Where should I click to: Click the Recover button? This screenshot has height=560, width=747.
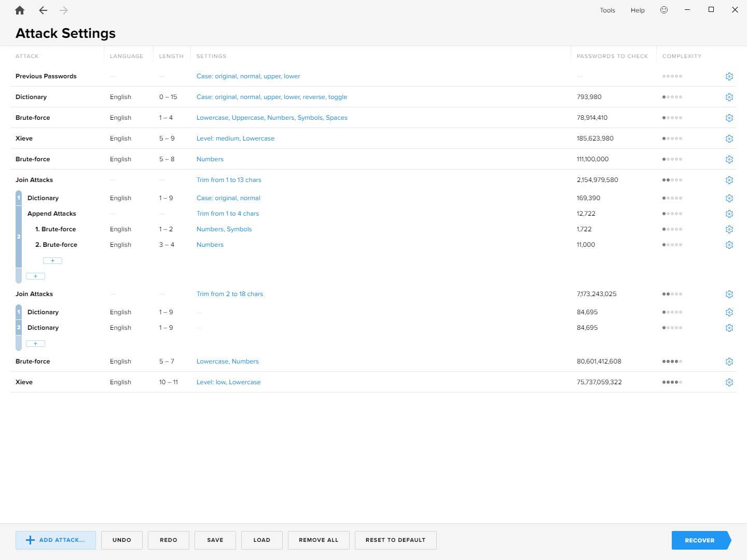[x=699, y=540]
